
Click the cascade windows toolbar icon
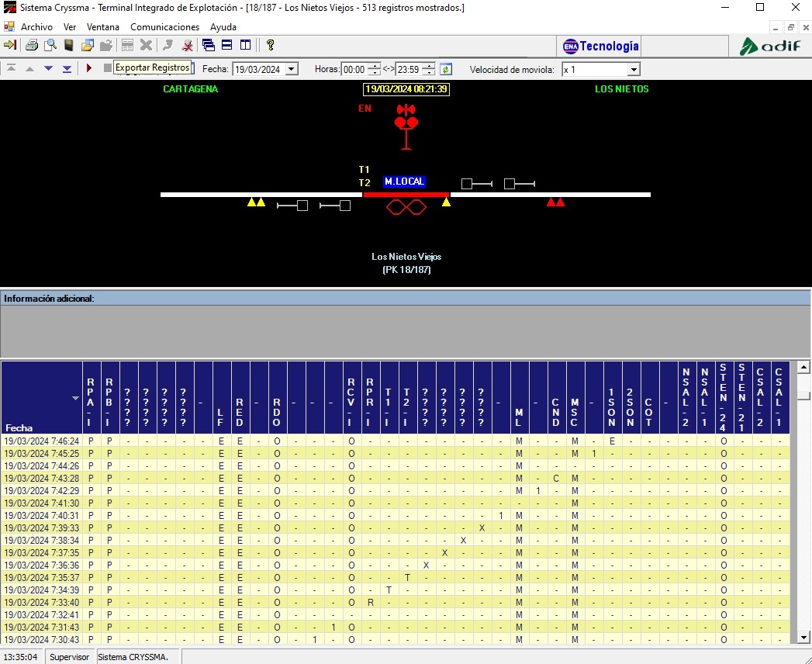coord(208,46)
